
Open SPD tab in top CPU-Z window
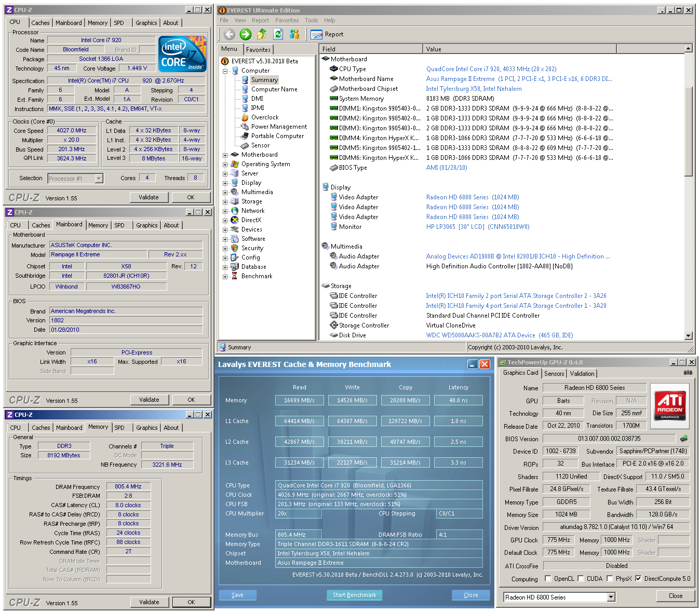pos(119,23)
